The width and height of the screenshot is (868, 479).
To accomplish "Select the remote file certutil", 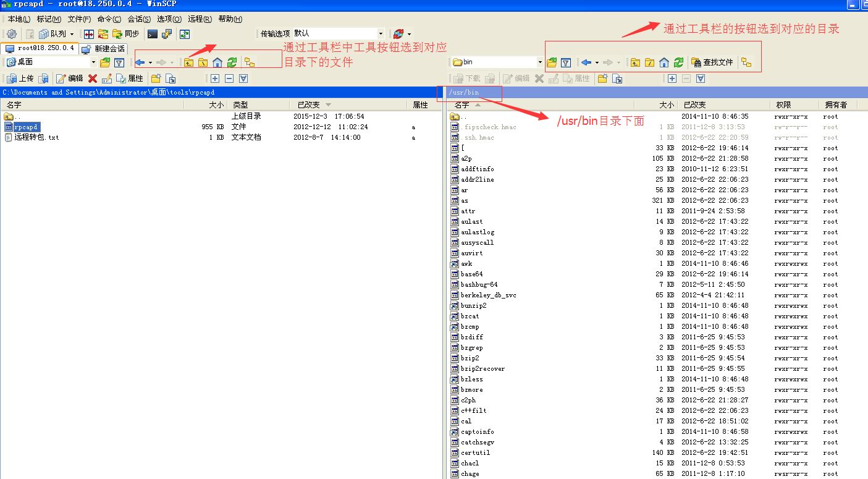I will tap(475, 452).
